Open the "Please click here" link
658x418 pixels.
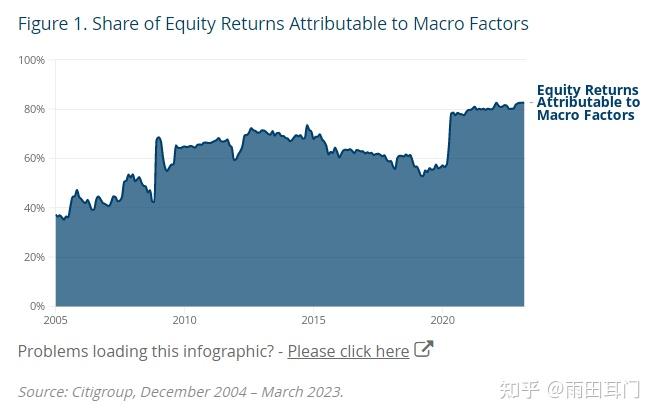pos(348,351)
